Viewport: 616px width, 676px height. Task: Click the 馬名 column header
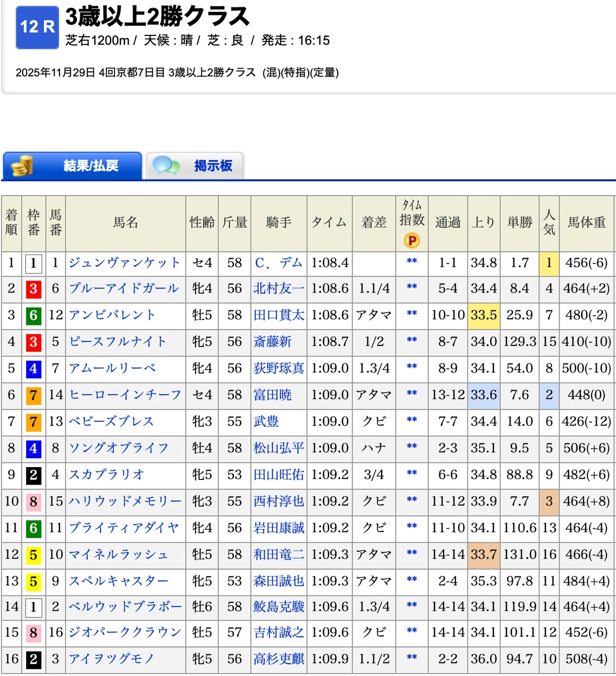point(126,223)
